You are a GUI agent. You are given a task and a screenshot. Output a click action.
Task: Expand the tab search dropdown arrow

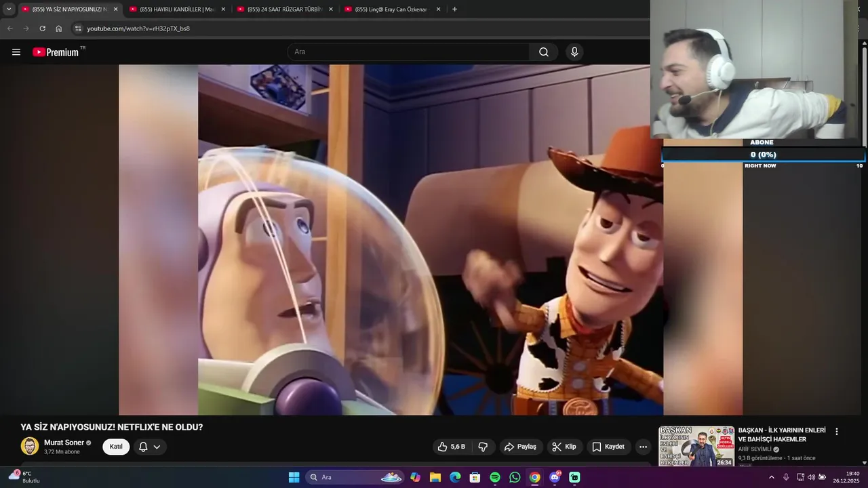pyautogui.click(x=9, y=9)
